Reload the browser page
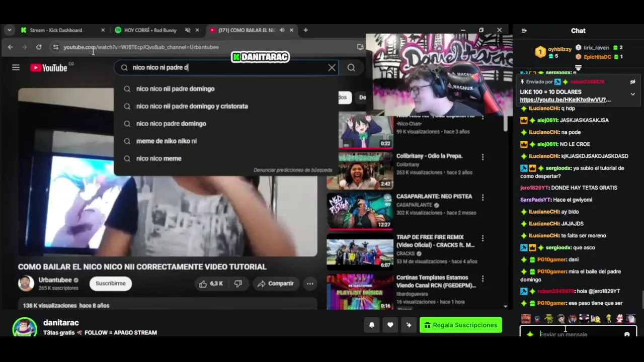This screenshot has width=644, height=362. (x=39, y=47)
